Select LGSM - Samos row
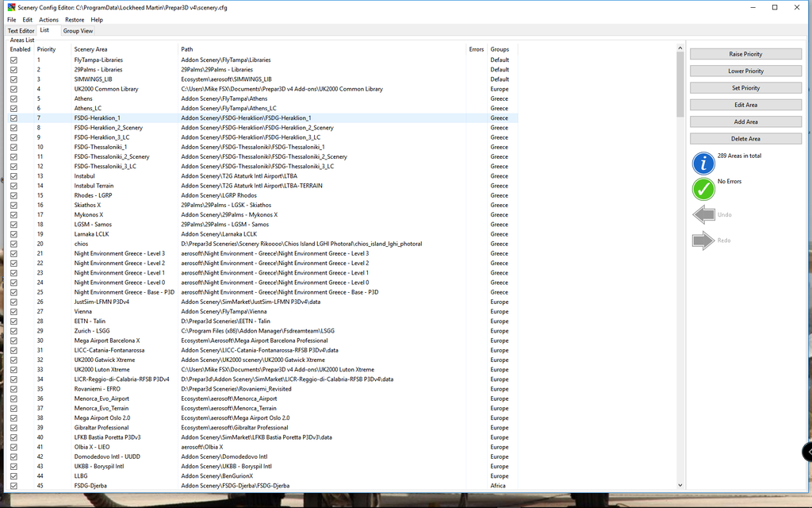 pyautogui.click(x=262, y=225)
